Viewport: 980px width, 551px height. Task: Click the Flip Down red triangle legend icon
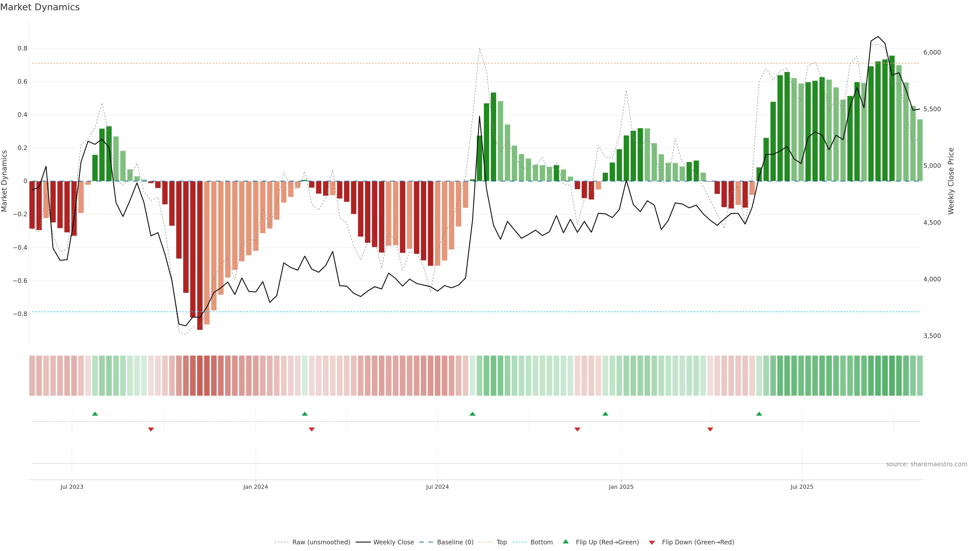pos(652,543)
